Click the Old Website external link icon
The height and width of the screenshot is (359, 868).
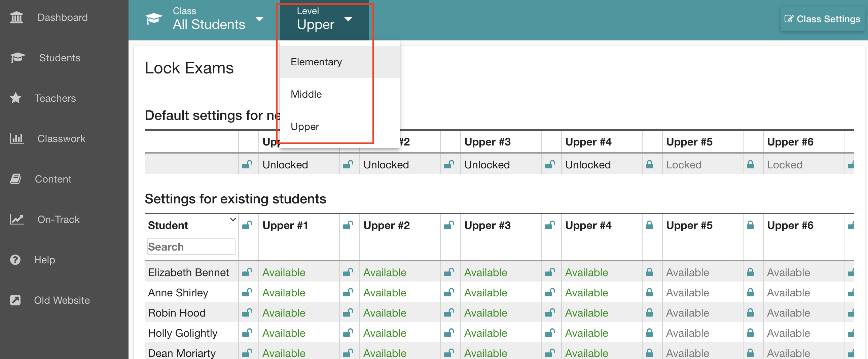[x=15, y=300]
